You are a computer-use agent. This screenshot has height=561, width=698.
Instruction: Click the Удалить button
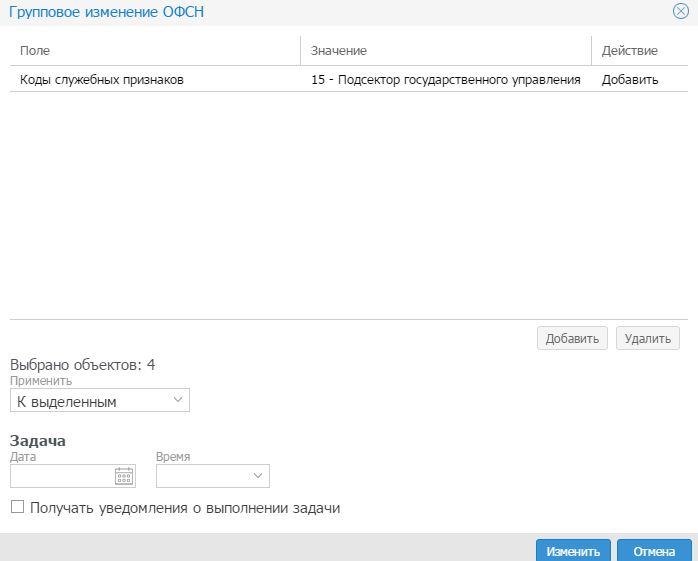click(x=648, y=338)
